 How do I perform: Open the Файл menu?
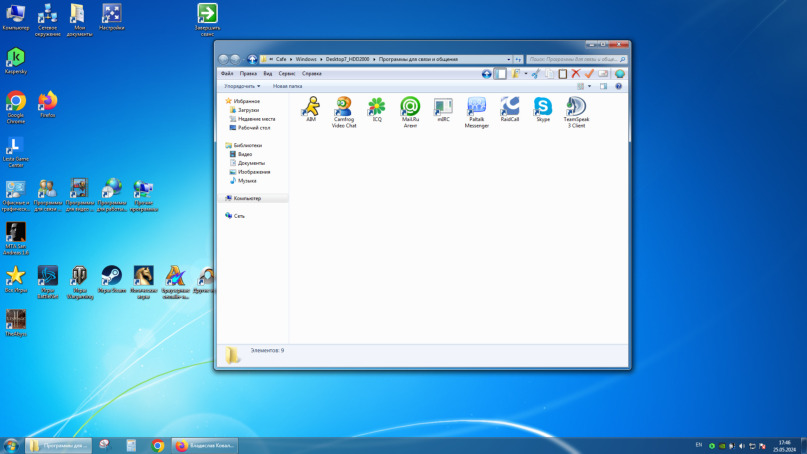click(x=227, y=73)
